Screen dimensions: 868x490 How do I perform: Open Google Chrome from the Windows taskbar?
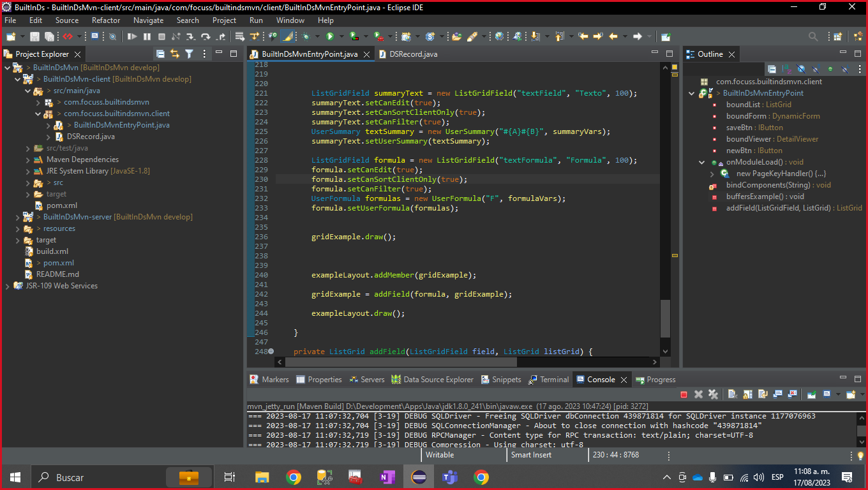pyautogui.click(x=294, y=477)
